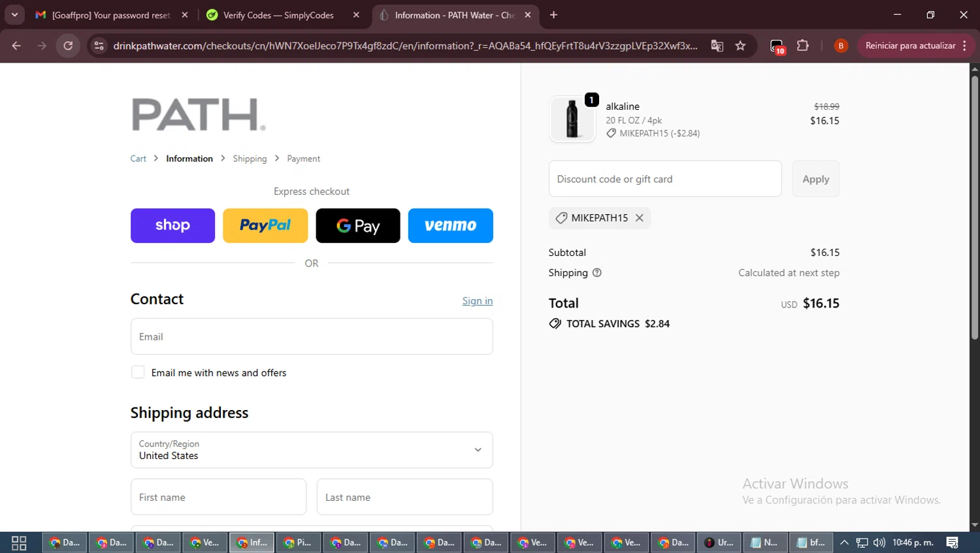Open Windows notification center icon
The height and width of the screenshot is (553, 980).
coord(953,543)
